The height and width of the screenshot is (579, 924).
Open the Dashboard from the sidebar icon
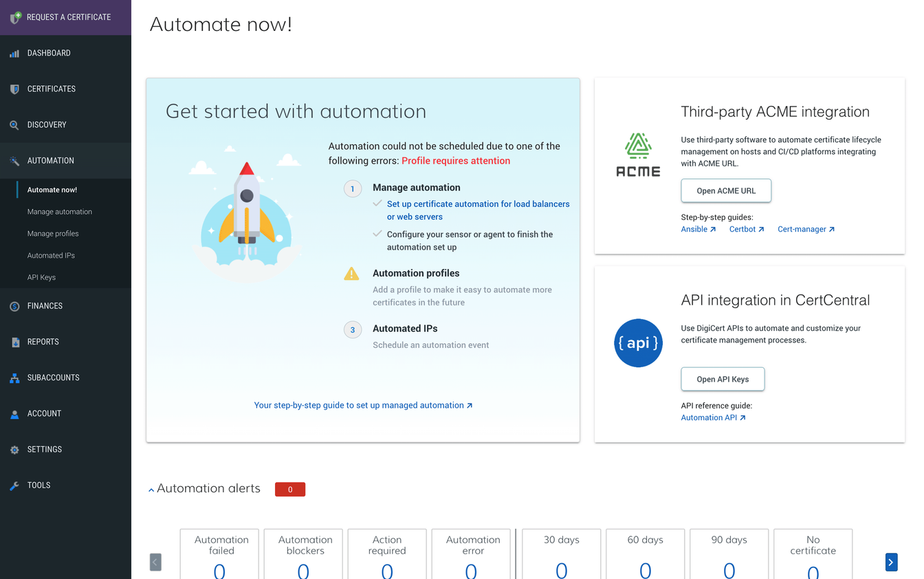[14, 53]
